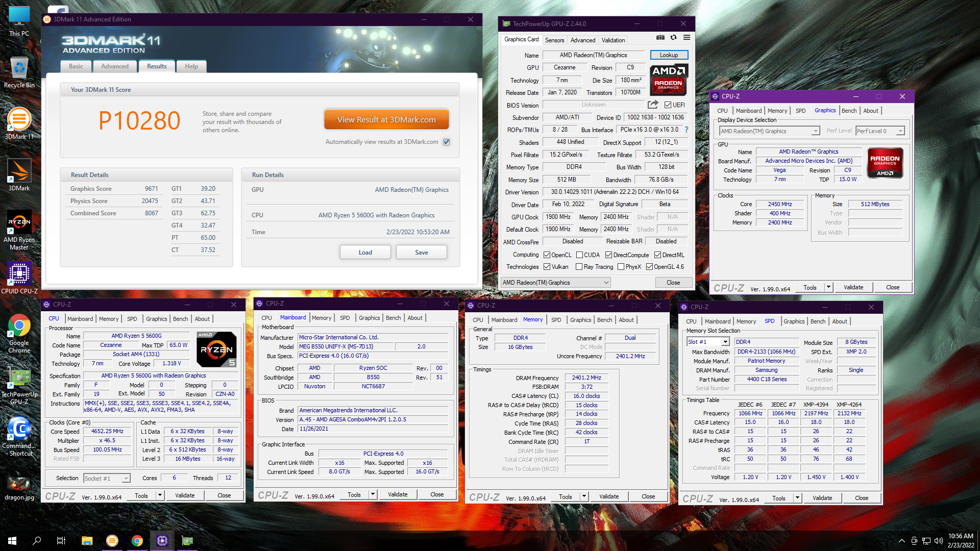Switch to the Sensors tab in GPU-Z
This screenshot has height=551, width=980.
pyautogui.click(x=554, y=40)
